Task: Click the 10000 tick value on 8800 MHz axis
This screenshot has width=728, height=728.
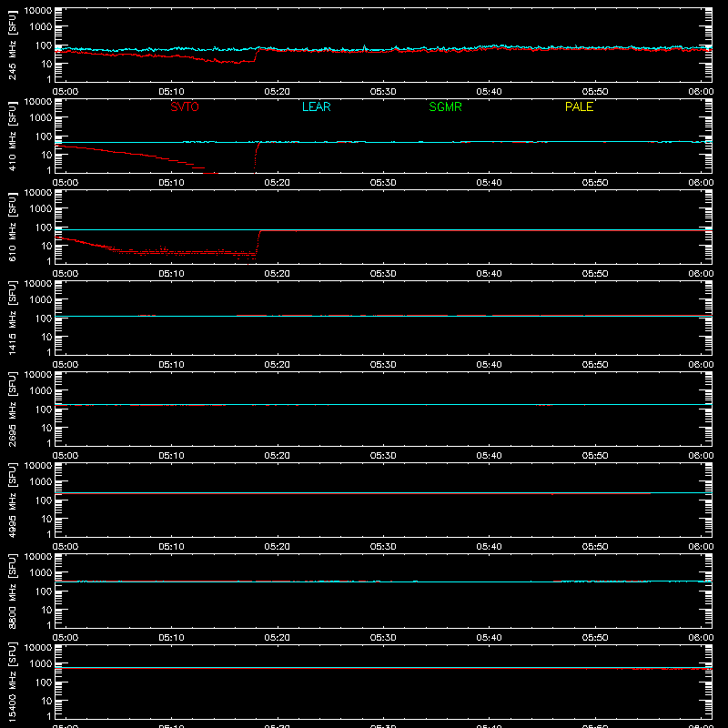Action: (x=38, y=557)
